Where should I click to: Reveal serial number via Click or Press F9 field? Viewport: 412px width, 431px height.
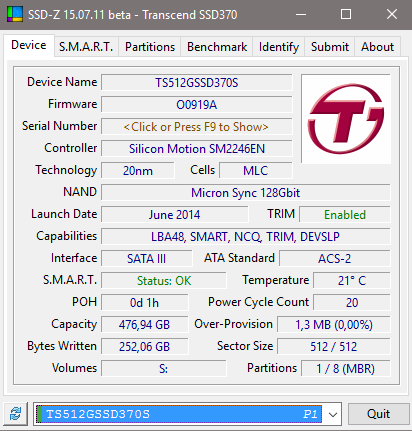click(197, 127)
